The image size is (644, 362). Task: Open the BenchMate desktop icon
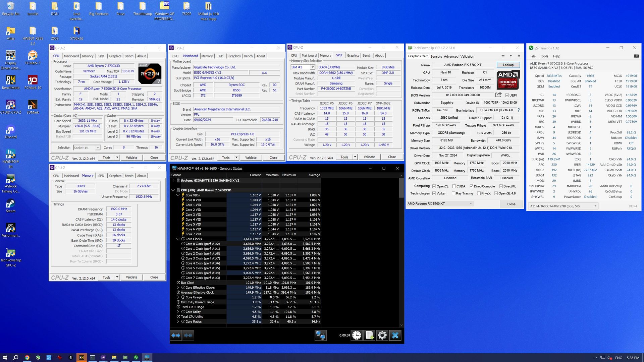click(x=11, y=82)
